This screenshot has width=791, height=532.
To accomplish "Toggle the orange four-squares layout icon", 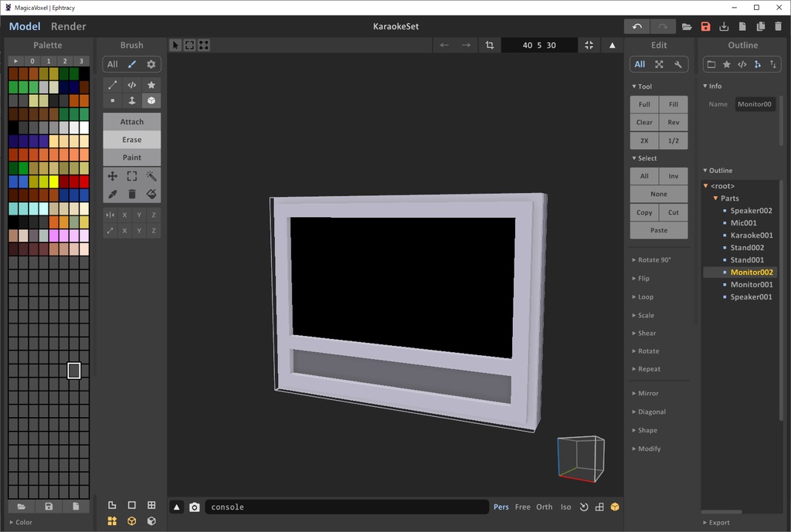I will coord(112,521).
